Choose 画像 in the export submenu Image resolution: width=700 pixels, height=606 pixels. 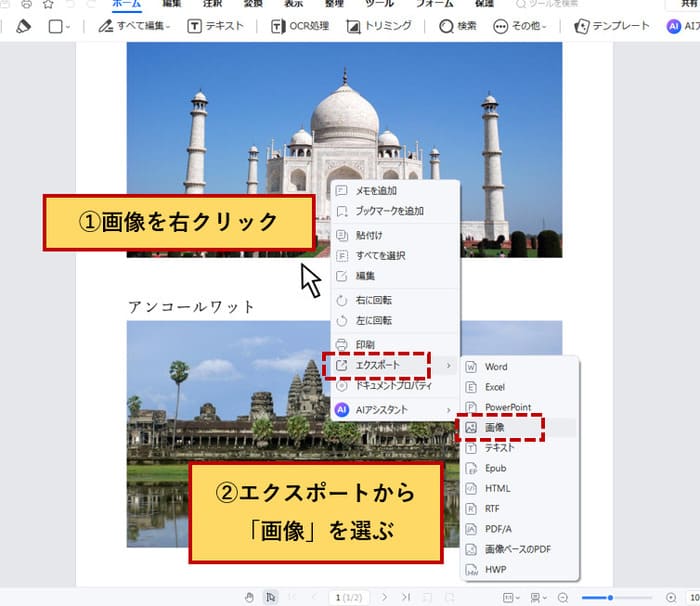click(x=495, y=427)
